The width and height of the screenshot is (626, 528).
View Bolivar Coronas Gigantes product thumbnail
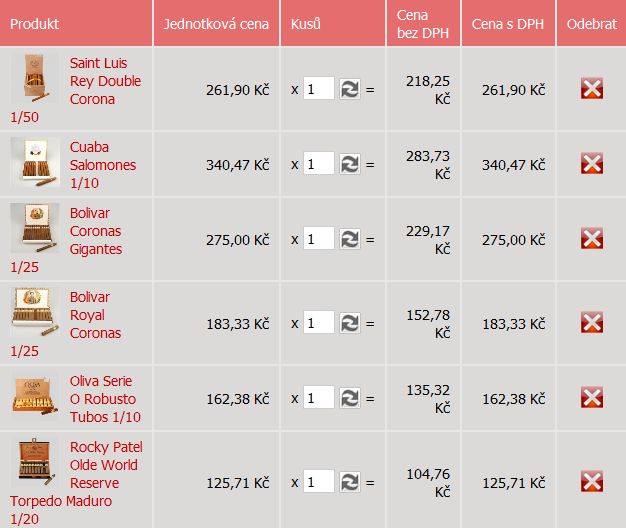(35, 228)
